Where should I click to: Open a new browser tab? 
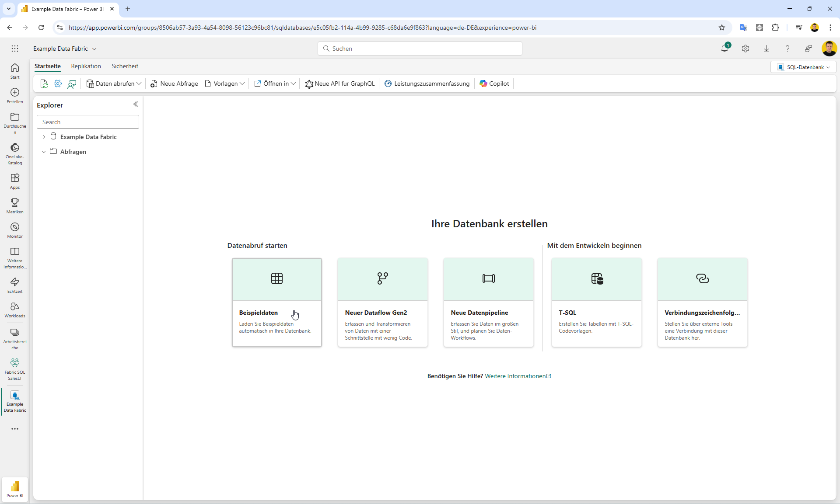128,9
